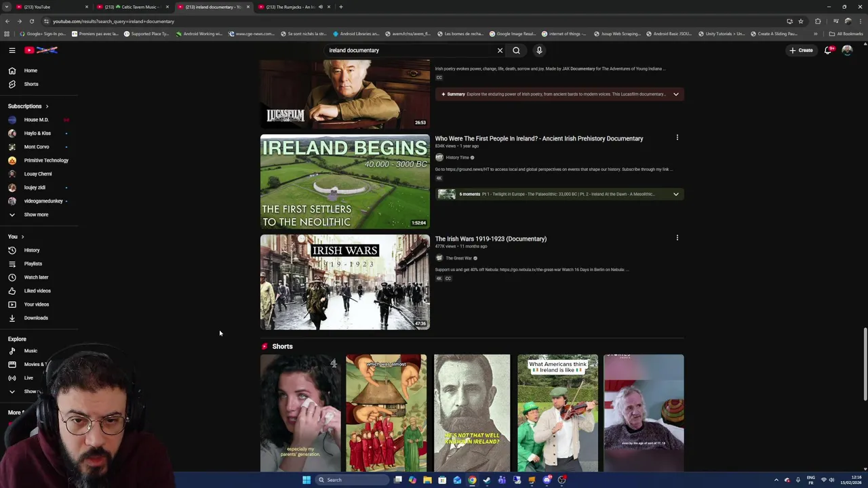Open more options for Irish Wars video
Viewport: 868px width, 488px height.
click(x=677, y=238)
